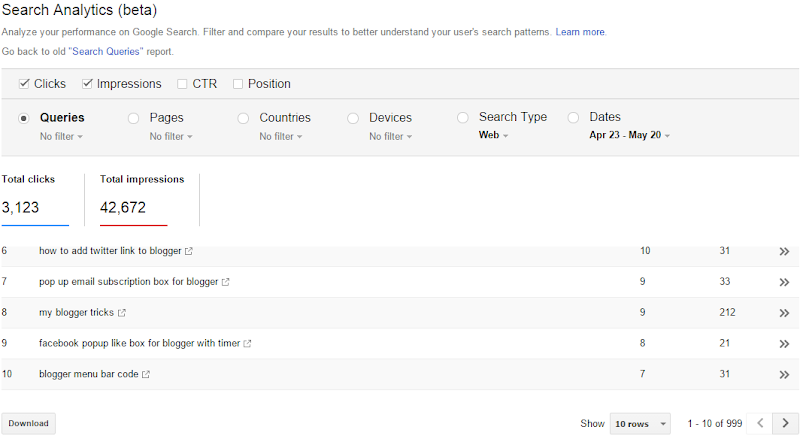
Task: Open external link icon for 'blogger menu bar code'
Action: tap(146, 374)
